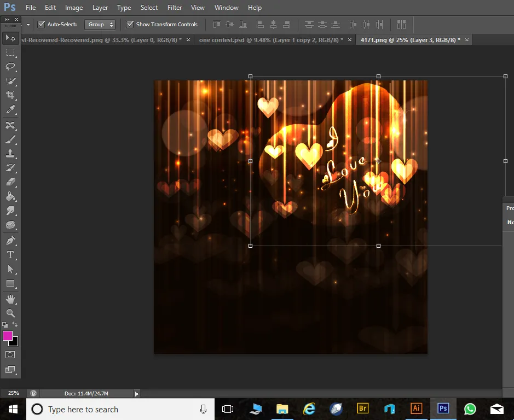The width and height of the screenshot is (514, 420).
Task: Select the Zoom tool
Action: click(10, 313)
